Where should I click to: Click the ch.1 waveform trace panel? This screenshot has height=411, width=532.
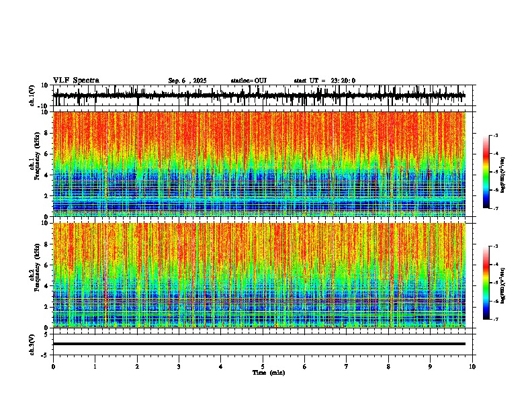click(x=264, y=95)
